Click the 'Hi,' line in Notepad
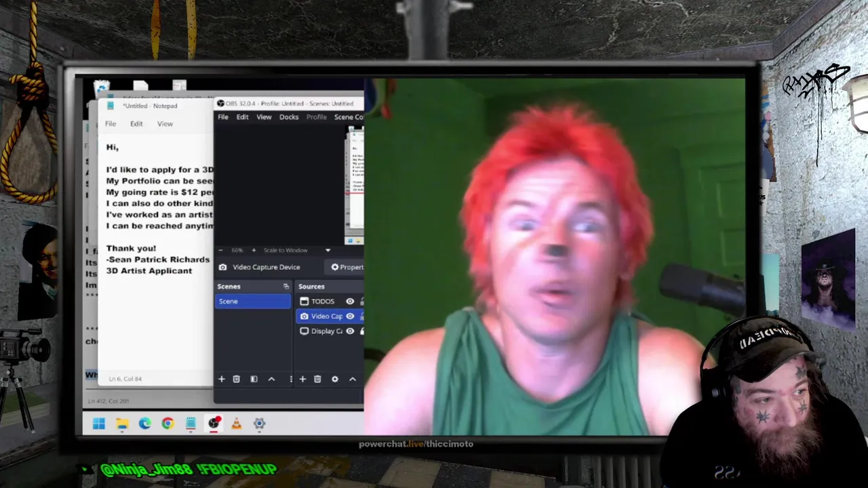Viewport: 868px width, 488px height. click(113, 147)
